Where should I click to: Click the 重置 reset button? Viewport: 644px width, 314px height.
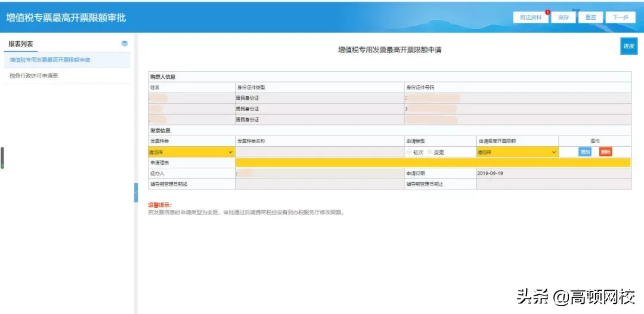(x=590, y=17)
